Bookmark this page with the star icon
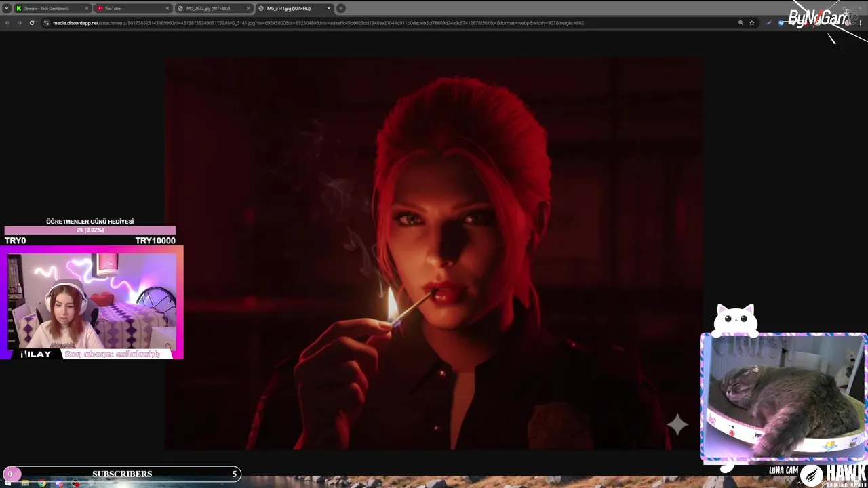This screenshot has width=868, height=488. click(751, 23)
